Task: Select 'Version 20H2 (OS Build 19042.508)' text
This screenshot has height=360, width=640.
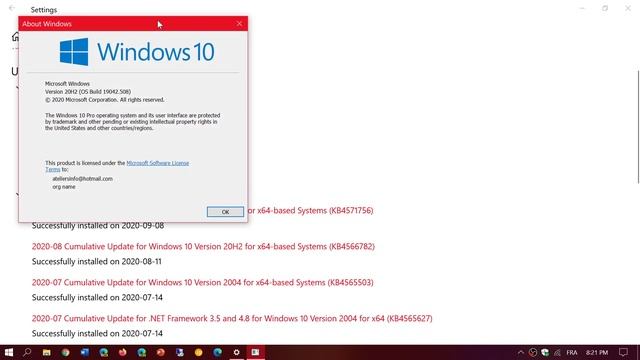Action: [x=88, y=92]
